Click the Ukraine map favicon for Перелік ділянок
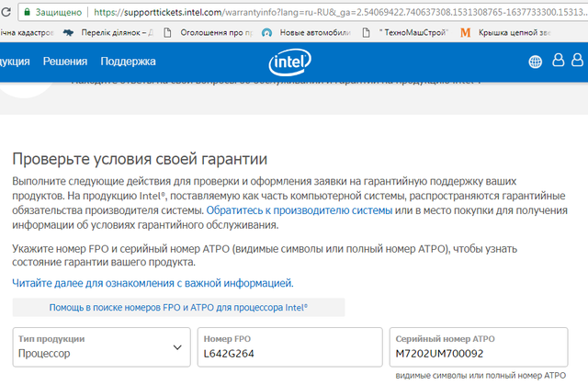 pos(68,32)
